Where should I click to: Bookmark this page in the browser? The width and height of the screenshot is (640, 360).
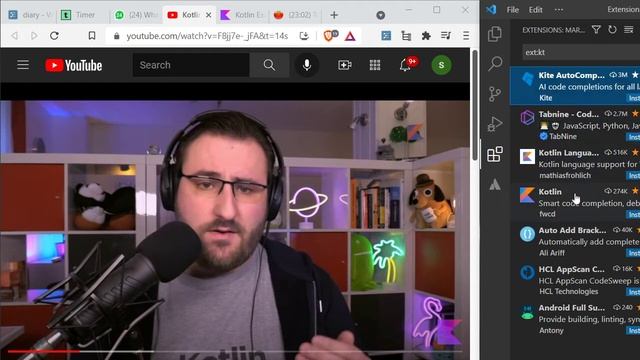coord(92,36)
